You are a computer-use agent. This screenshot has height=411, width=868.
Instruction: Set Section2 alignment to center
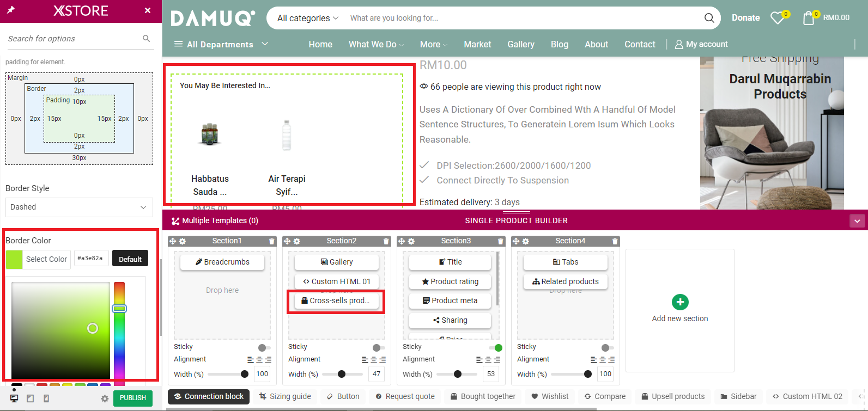[x=374, y=360]
